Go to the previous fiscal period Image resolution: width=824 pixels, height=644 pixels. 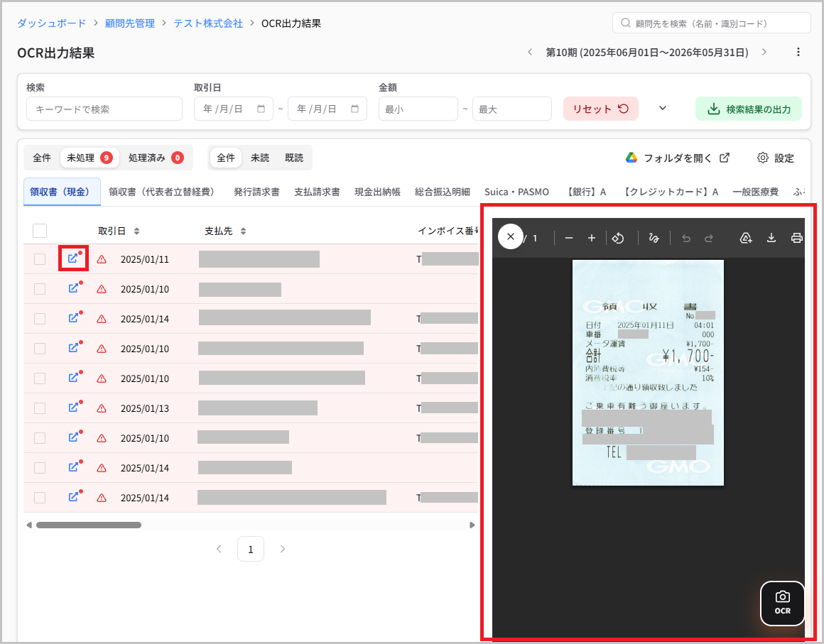tap(530, 52)
